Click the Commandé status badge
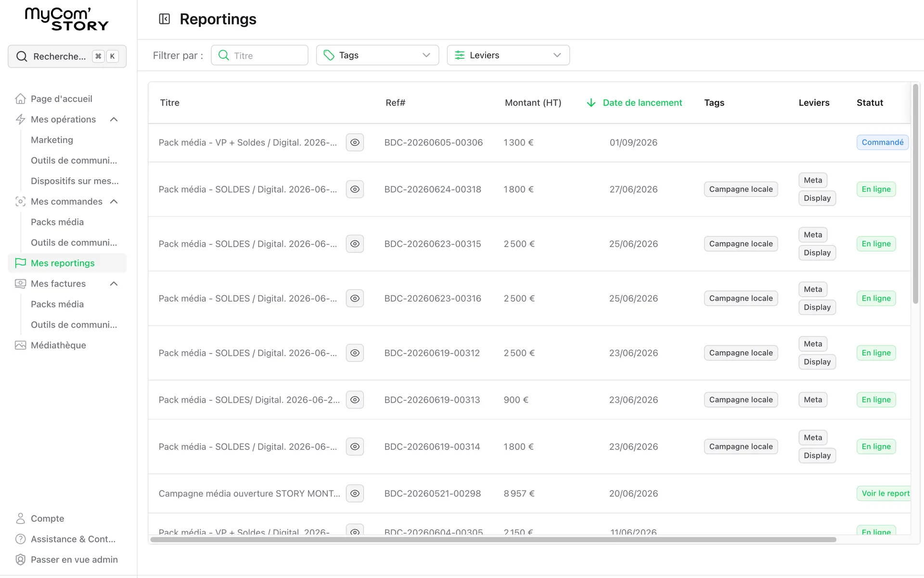This screenshot has height=578, width=924. [x=882, y=143]
